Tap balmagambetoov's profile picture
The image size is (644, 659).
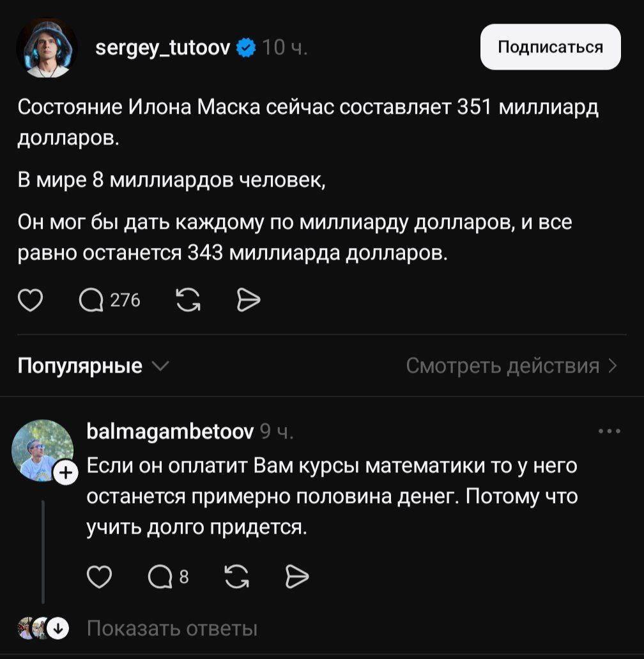[x=41, y=449]
